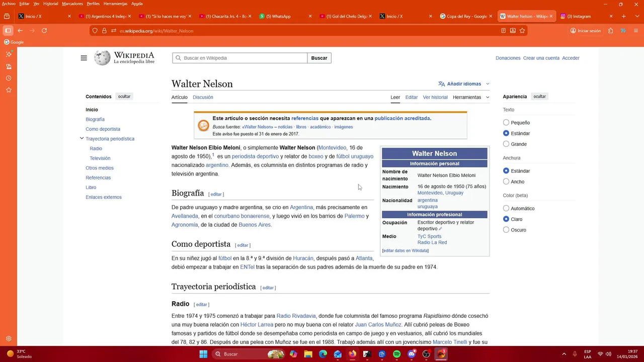The image size is (644, 362).
Task: Open Discusión article tab
Action: (x=203, y=97)
